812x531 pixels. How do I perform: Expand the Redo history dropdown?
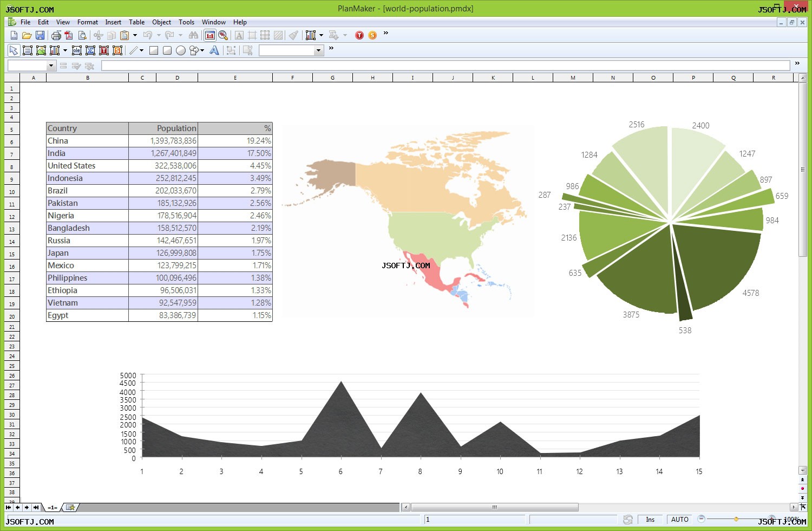click(180, 35)
